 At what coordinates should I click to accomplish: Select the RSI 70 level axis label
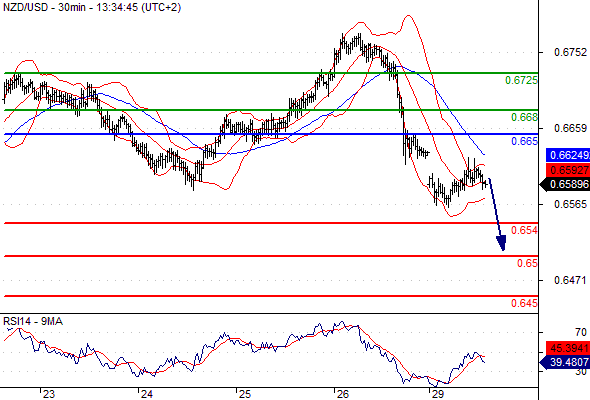tap(581, 332)
